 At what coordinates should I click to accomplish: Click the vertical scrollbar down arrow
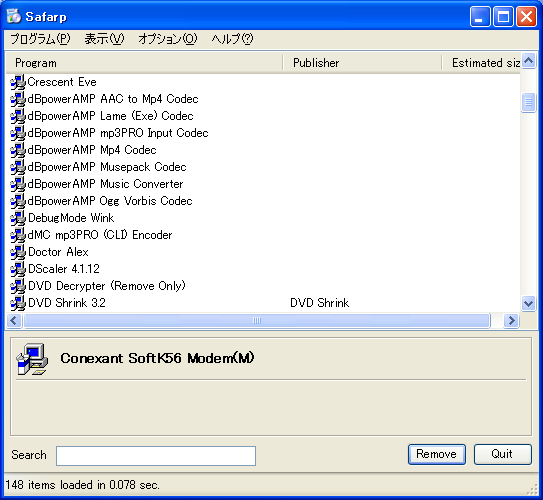[x=528, y=304]
